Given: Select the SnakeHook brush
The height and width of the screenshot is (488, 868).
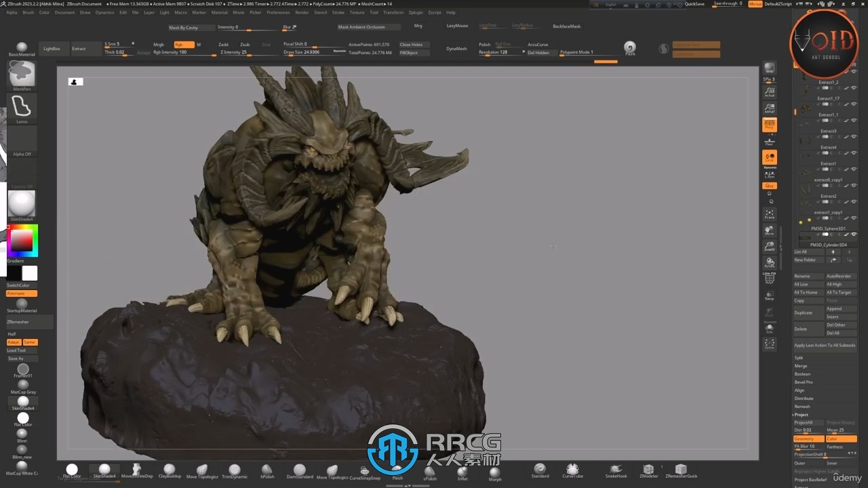Looking at the screenshot, I should (x=616, y=470).
